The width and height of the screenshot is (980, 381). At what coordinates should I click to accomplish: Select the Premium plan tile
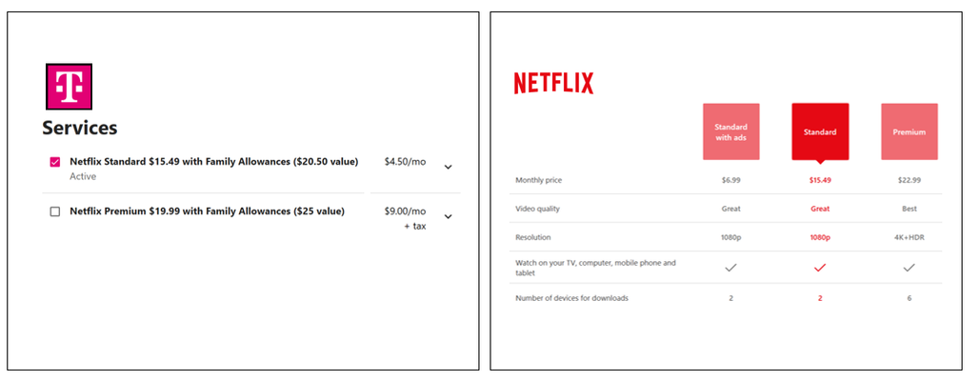click(x=910, y=131)
